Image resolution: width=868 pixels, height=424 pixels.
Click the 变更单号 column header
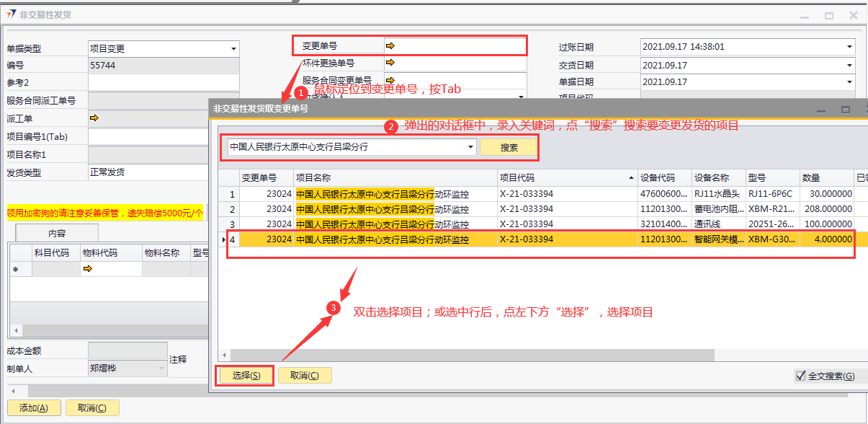(266, 177)
